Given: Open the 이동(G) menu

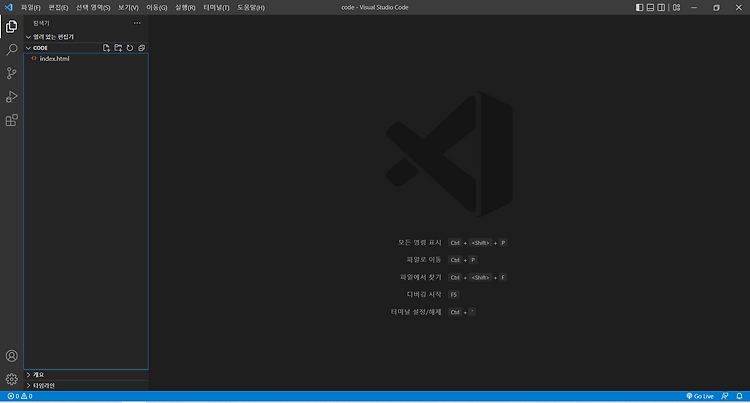Looking at the screenshot, I should click(x=156, y=8).
